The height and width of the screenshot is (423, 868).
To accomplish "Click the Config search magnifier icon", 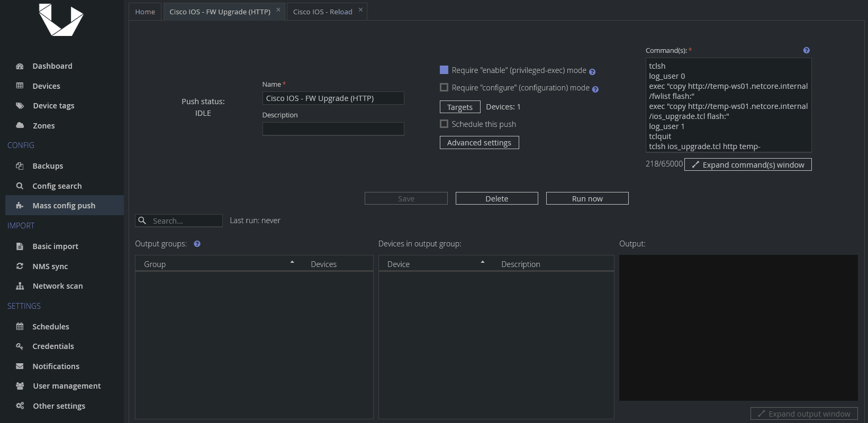I will [20, 186].
